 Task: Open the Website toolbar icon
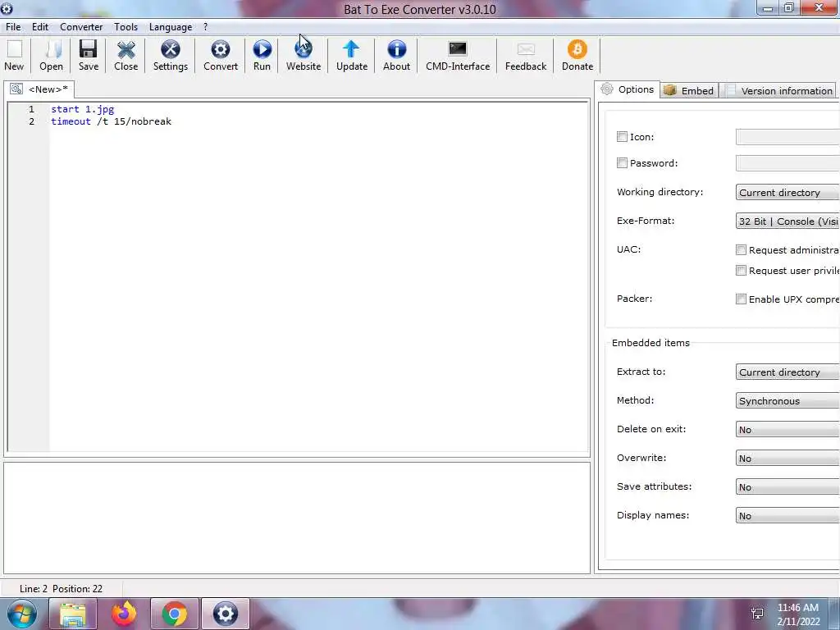click(x=304, y=49)
